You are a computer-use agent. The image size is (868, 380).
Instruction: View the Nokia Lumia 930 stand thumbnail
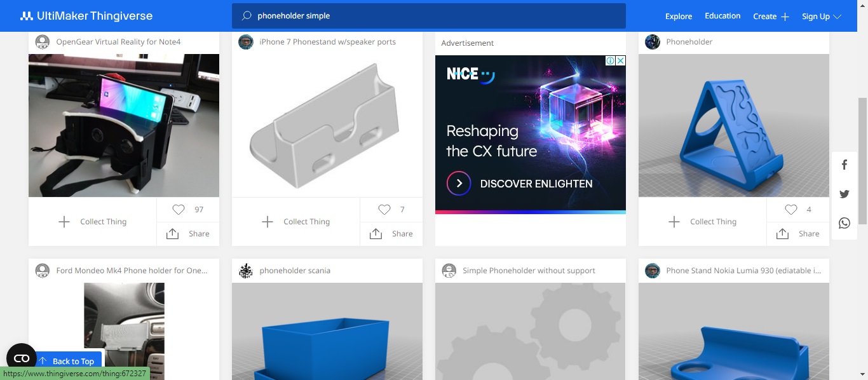click(x=734, y=331)
